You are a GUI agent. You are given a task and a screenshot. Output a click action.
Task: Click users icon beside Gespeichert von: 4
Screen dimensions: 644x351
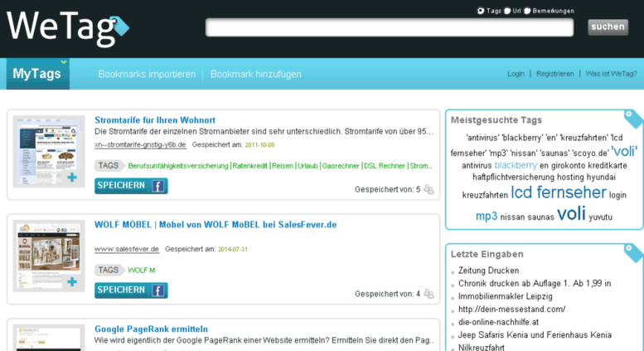(x=429, y=294)
